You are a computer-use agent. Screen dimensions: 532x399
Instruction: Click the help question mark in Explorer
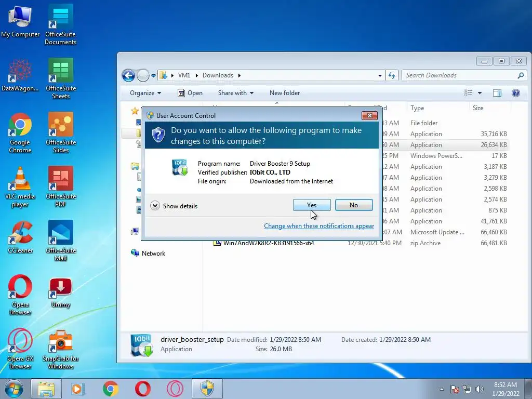516,93
